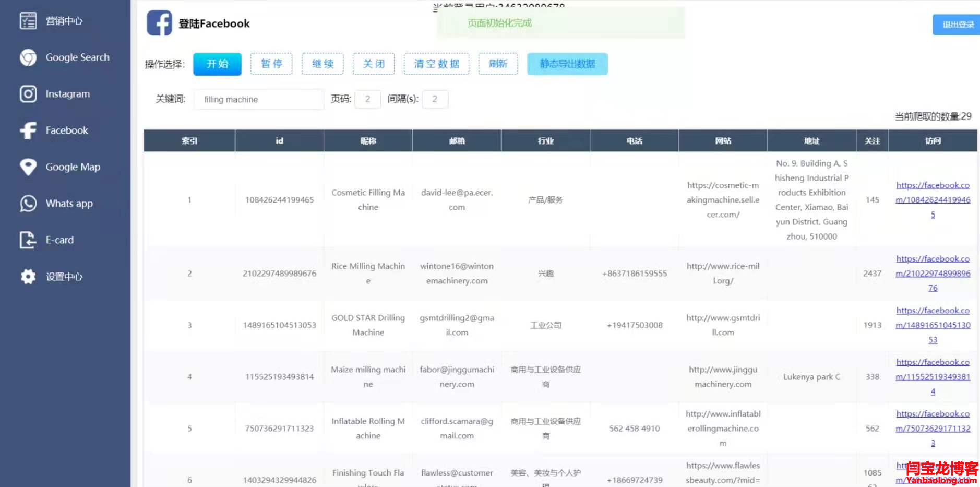Screen dimensions: 980x487
Task: Open the Facebook link for Cosmetic Filling Machine
Action: pos(933,200)
